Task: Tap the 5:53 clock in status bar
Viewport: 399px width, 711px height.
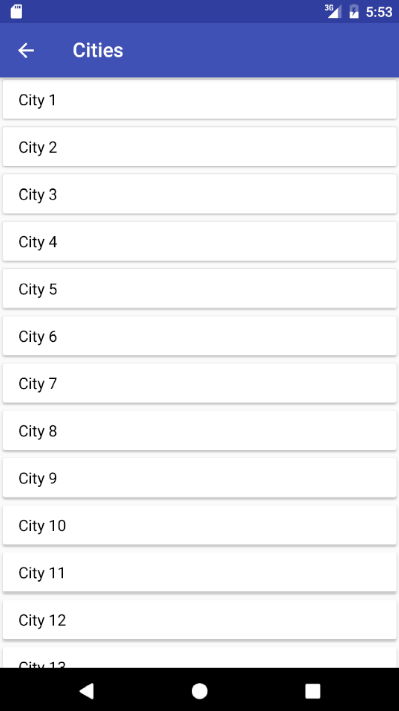Action: 379,12
